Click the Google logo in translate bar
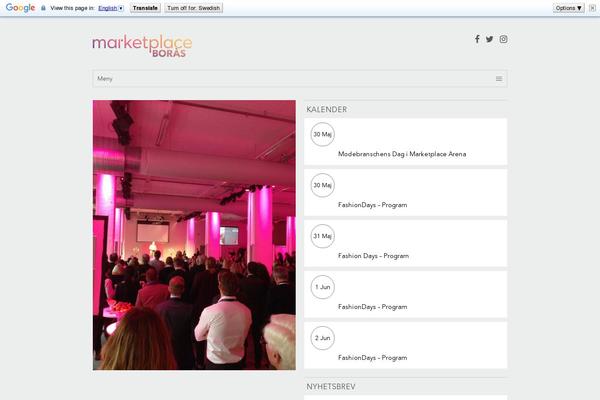 pos(20,7)
